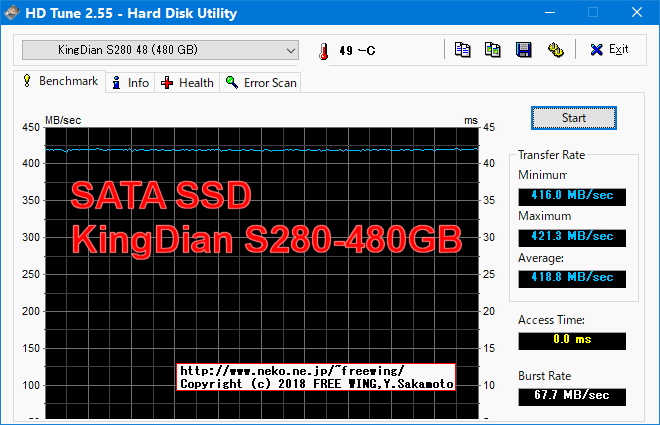Click the Transfer Rate group label

pyautogui.click(x=551, y=155)
